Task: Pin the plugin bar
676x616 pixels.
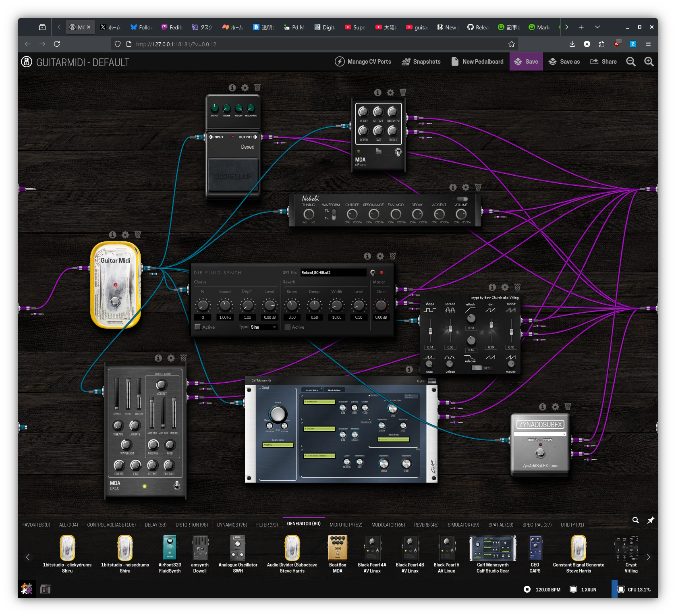Action: point(651,520)
